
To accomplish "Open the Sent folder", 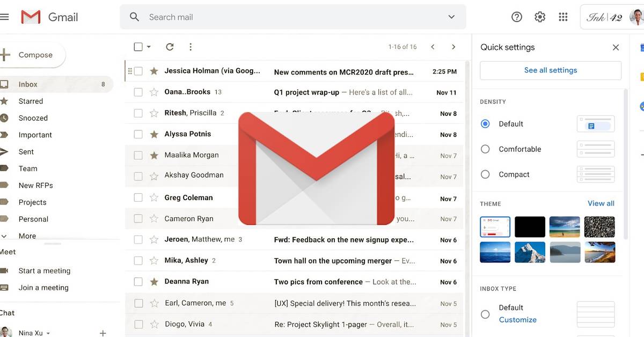I will pyautogui.click(x=26, y=152).
